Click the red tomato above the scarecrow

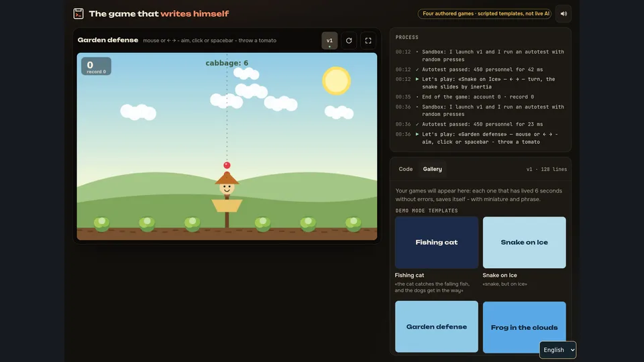point(227,165)
